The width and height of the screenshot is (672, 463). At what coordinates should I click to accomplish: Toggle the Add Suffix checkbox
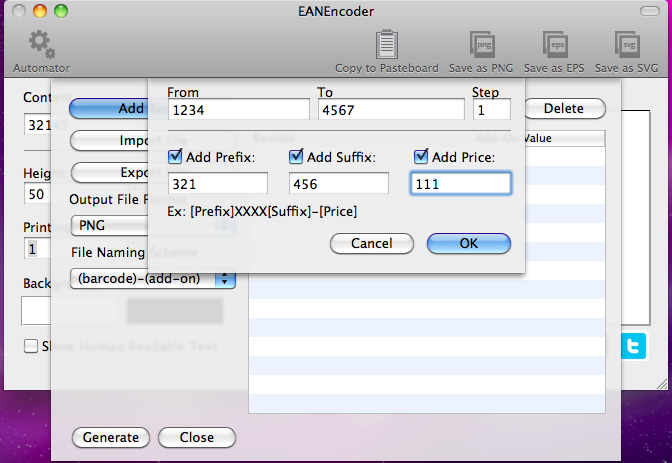pos(296,156)
